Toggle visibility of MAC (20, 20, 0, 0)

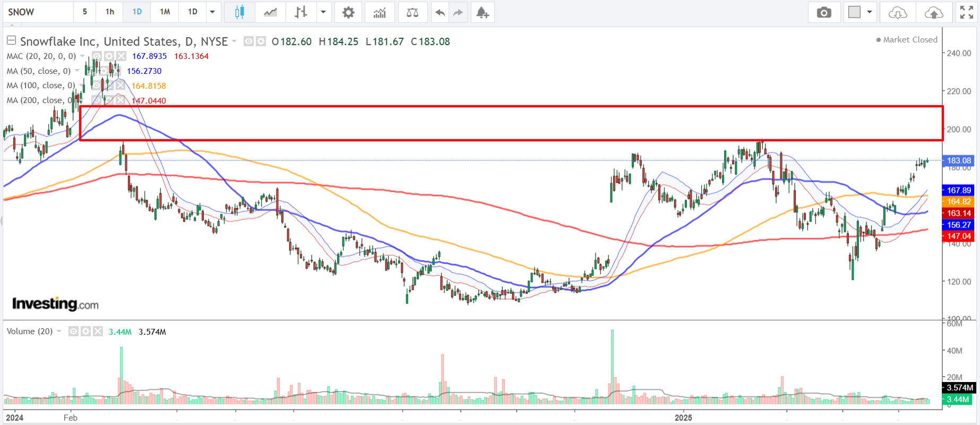tap(97, 56)
